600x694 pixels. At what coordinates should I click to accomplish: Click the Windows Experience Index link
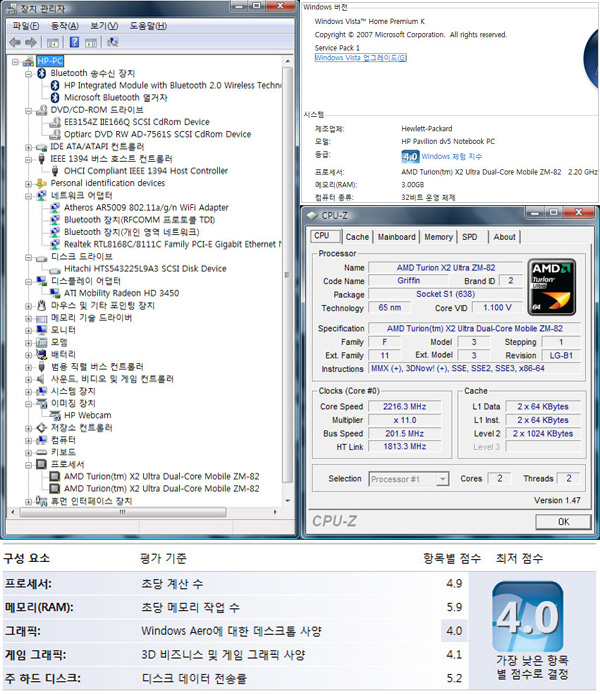tap(452, 156)
